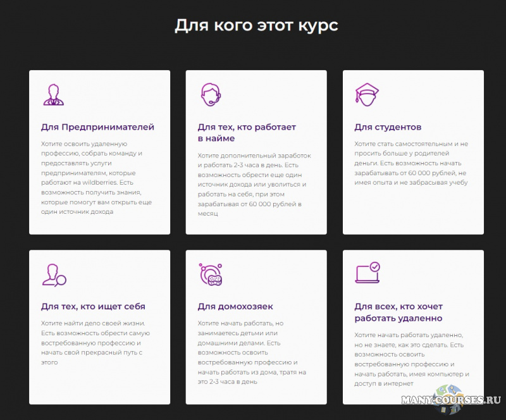Select the "Для домохозяек" heading

235,307
